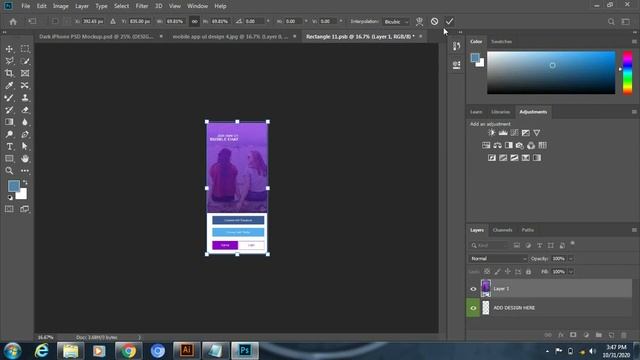Open the Edit Toolbar ellipsis
This screenshot has width=640, height=360.
click(x=25, y=171)
